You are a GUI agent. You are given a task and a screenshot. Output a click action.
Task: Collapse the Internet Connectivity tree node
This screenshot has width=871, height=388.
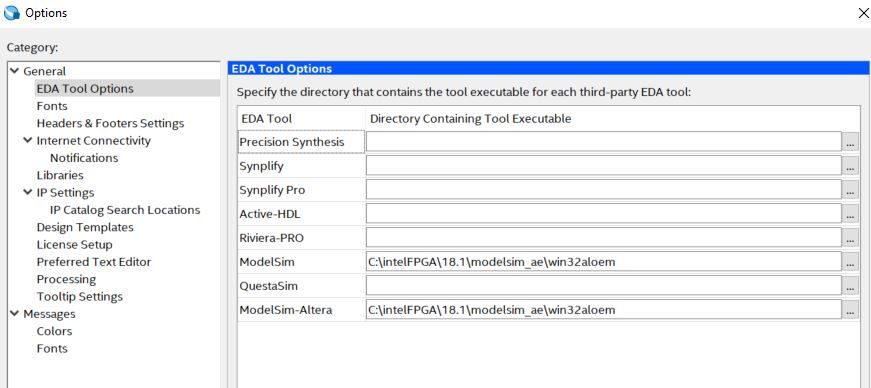coord(28,140)
